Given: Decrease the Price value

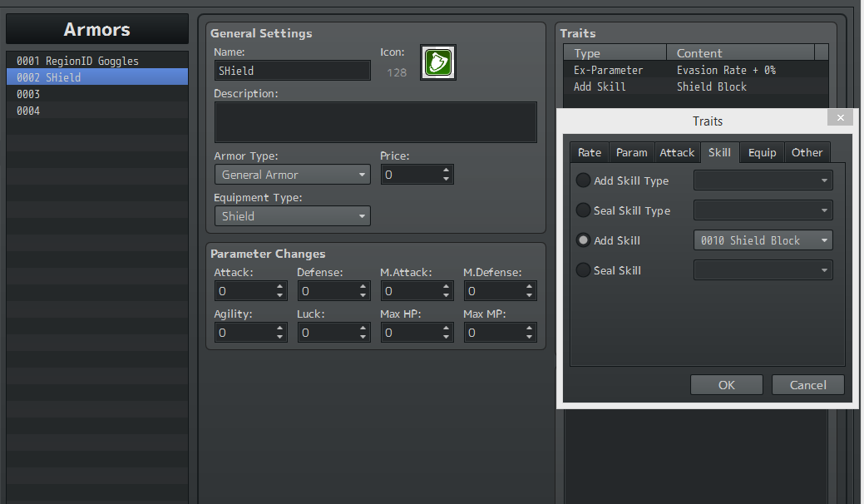Looking at the screenshot, I should (x=446, y=179).
